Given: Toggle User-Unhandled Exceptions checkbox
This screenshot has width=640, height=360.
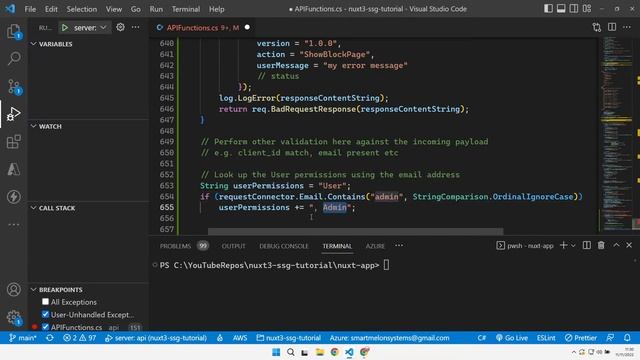Looking at the screenshot, I should click(x=45, y=314).
